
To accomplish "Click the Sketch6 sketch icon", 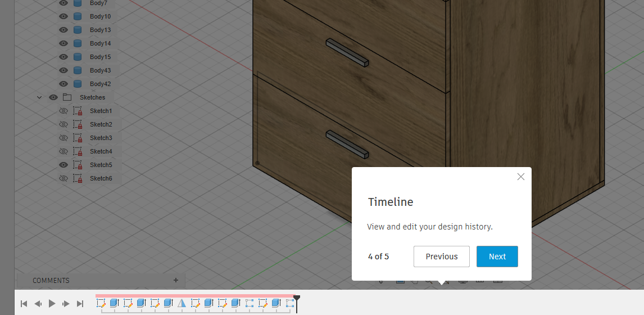I will [78, 178].
